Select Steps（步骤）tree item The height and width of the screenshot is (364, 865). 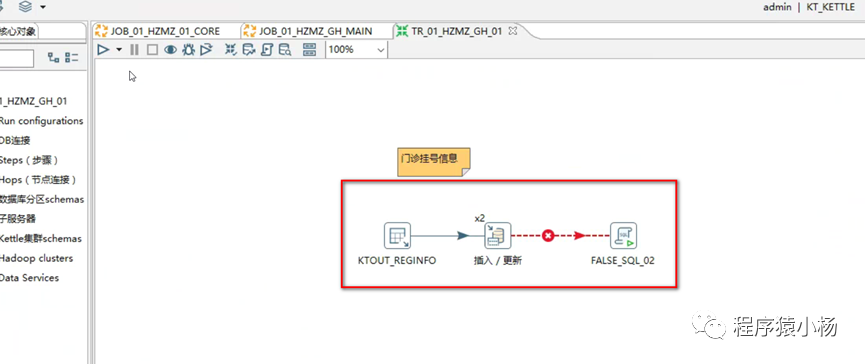(29, 160)
